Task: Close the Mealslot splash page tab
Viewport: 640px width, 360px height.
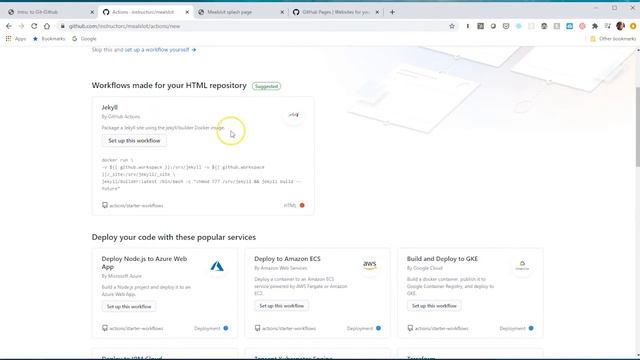Action: [x=282, y=12]
